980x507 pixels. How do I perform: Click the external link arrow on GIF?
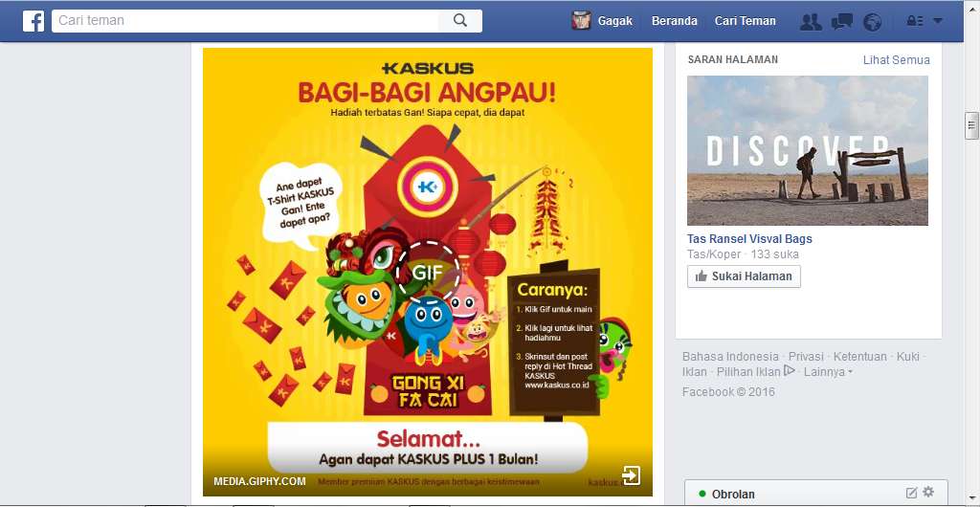[x=632, y=475]
